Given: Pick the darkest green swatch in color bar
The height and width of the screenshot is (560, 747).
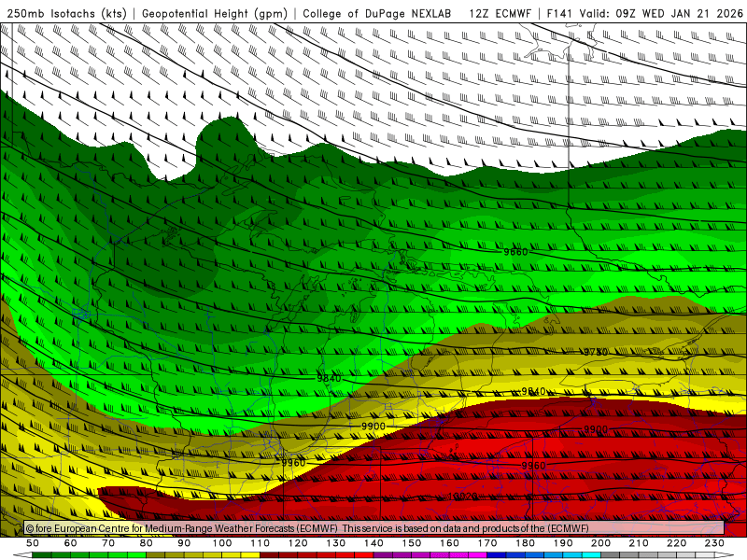Looking at the screenshot, I should 42,556.
